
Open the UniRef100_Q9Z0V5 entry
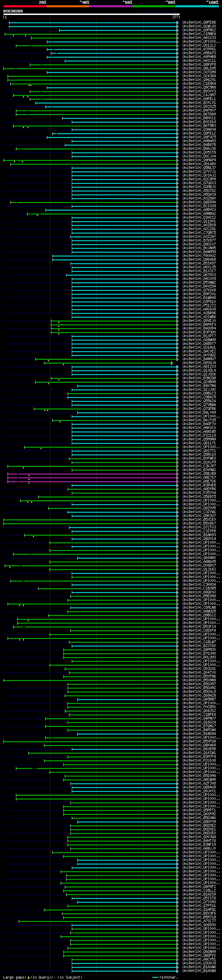point(199,508)
